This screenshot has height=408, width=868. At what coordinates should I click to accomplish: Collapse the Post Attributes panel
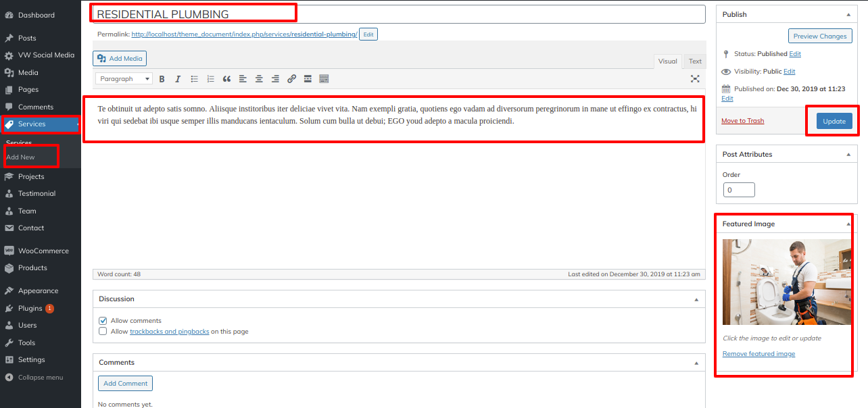point(848,155)
